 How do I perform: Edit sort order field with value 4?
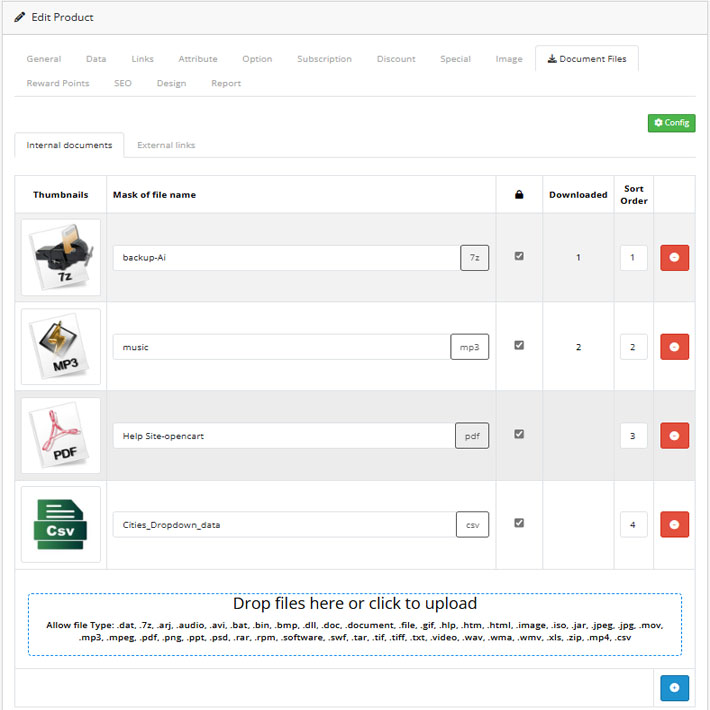click(x=633, y=524)
